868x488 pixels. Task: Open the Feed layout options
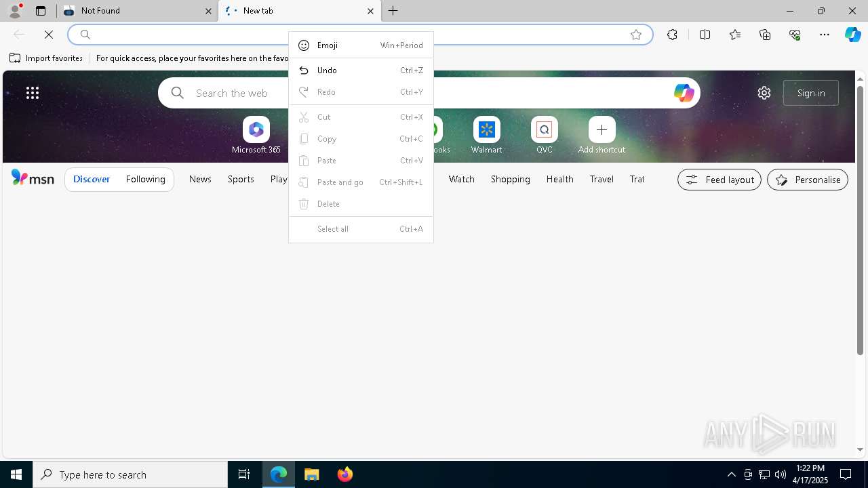719,180
